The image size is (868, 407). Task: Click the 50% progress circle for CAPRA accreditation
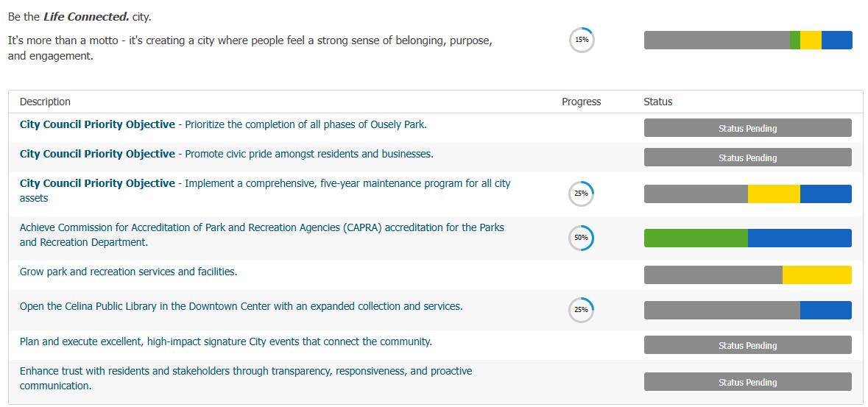[x=581, y=238]
